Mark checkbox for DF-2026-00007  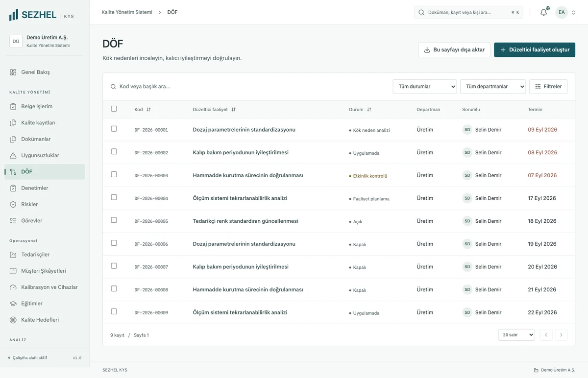point(114,266)
